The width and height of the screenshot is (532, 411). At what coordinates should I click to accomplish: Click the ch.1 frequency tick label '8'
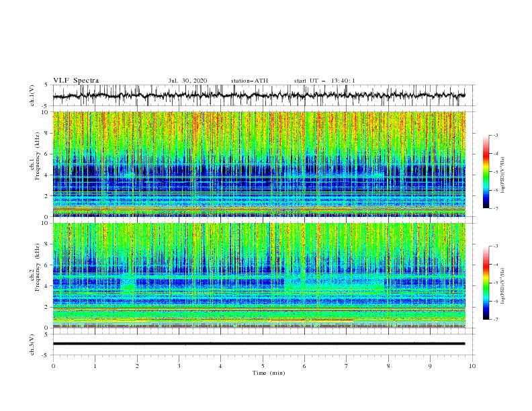tap(48, 133)
